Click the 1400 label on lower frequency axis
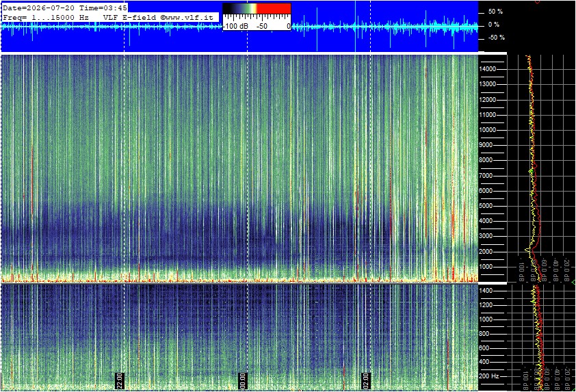The width and height of the screenshot is (576, 392). point(486,291)
